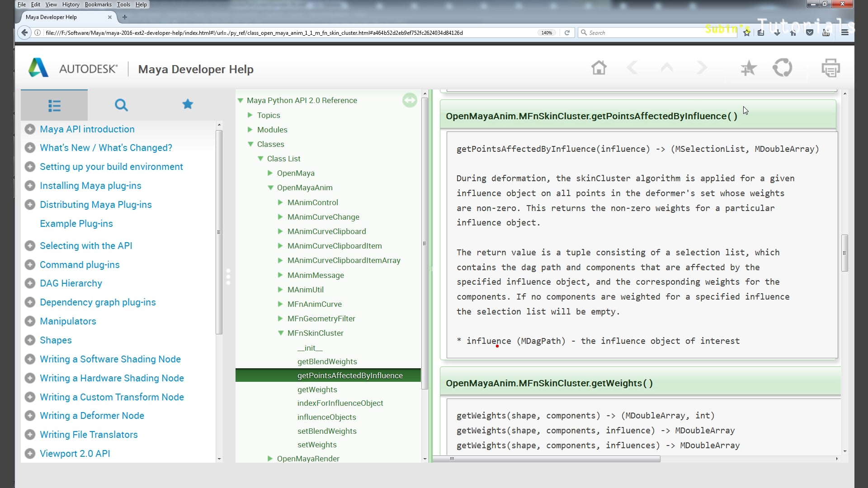
Task: Click the browser reload button
Action: tap(567, 33)
